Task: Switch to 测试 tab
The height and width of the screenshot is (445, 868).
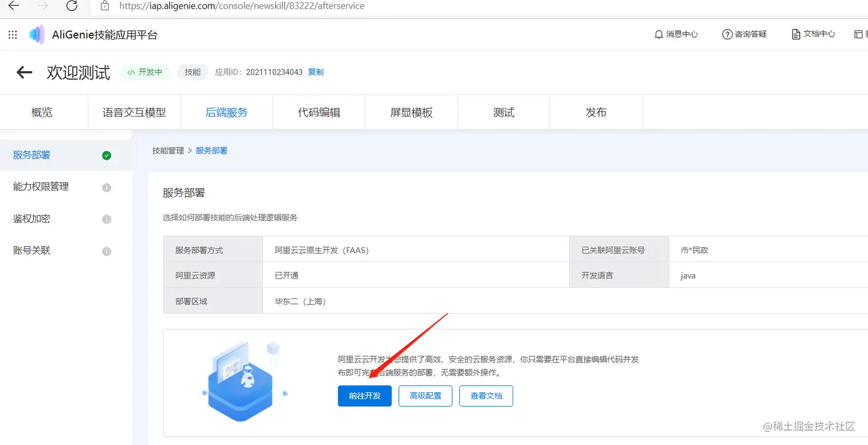Action: point(504,112)
